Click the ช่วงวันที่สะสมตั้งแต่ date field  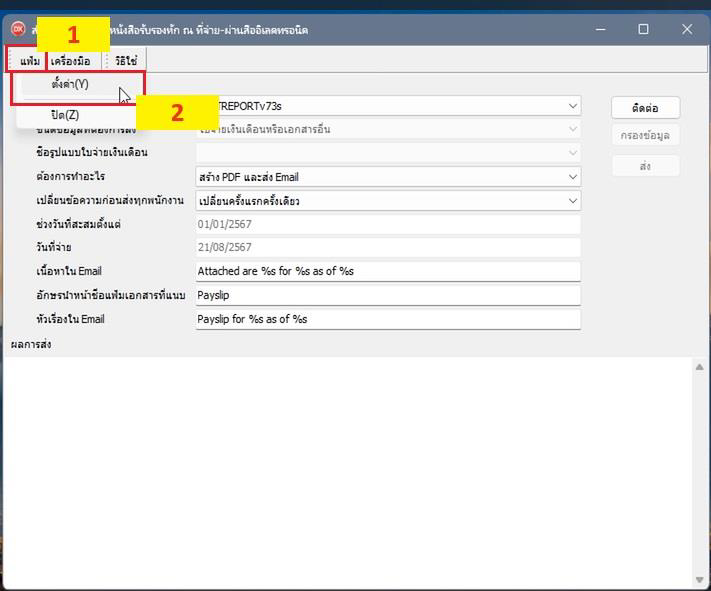(387, 224)
